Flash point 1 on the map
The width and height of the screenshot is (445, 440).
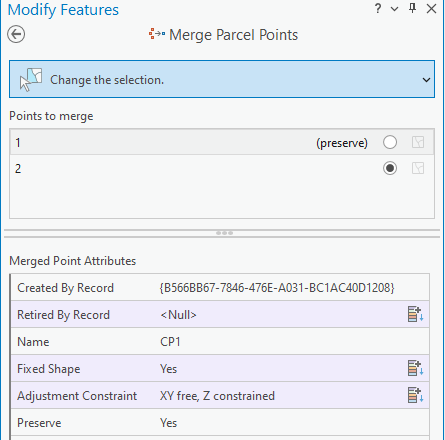tap(418, 142)
